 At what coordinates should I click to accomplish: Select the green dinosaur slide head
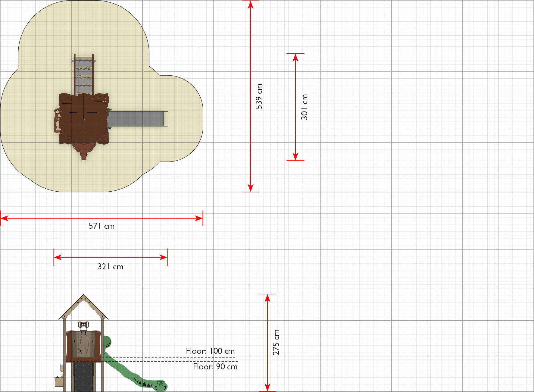(161, 386)
